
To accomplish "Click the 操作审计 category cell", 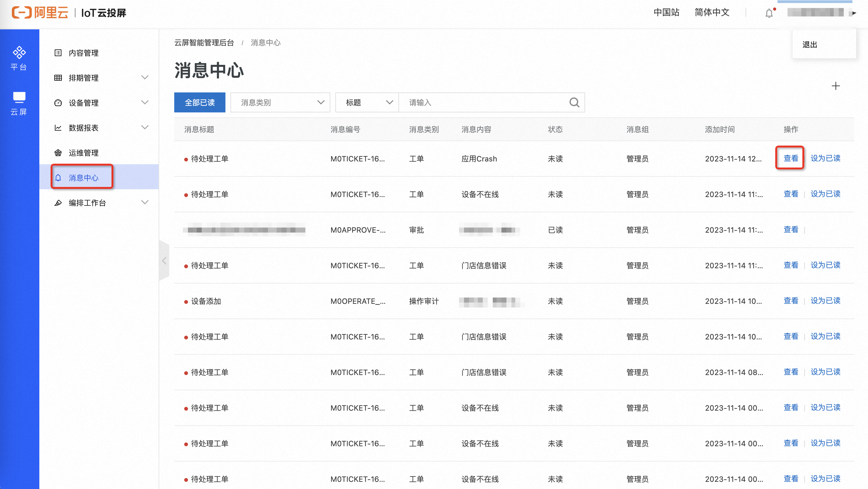I will click(x=424, y=301).
